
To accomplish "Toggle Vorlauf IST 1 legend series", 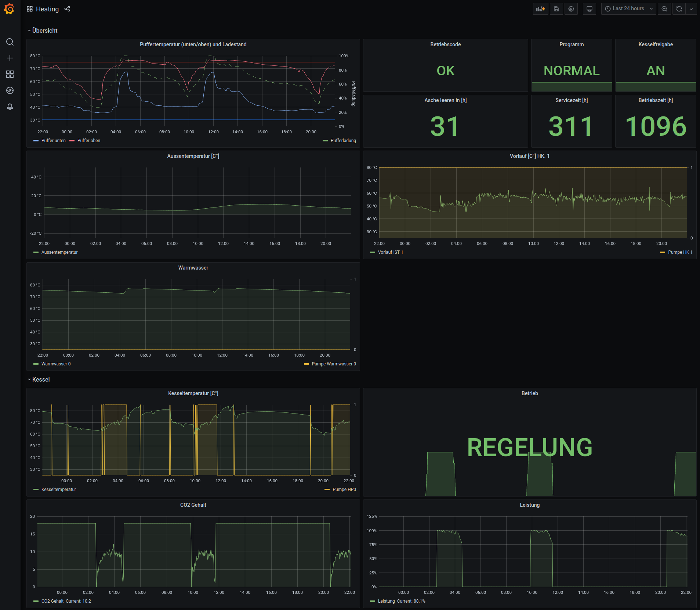I will click(391, 252).
